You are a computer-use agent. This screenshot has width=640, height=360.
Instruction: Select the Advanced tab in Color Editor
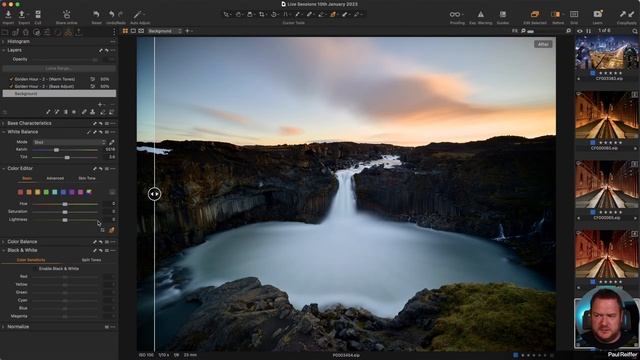tap(55, 178)
